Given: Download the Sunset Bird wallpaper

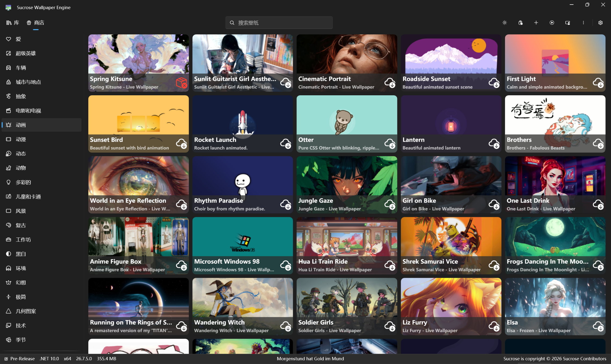Looking at the screenshot, I should [181, 144].
